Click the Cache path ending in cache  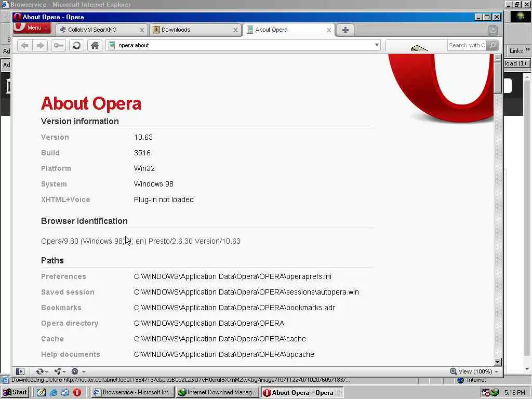(220, 339)
